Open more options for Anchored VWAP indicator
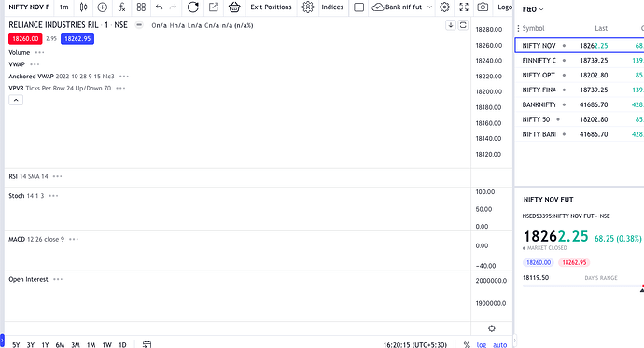Screen dimensions: 644x348 click(123, 77)
